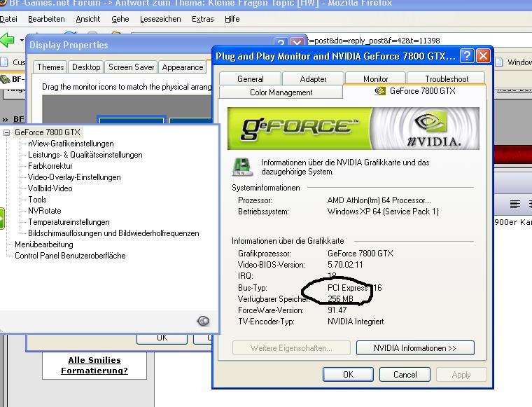Open the Lesezeichen menu
This screenshot has height=407, width=532.
[x=160, y=19]
